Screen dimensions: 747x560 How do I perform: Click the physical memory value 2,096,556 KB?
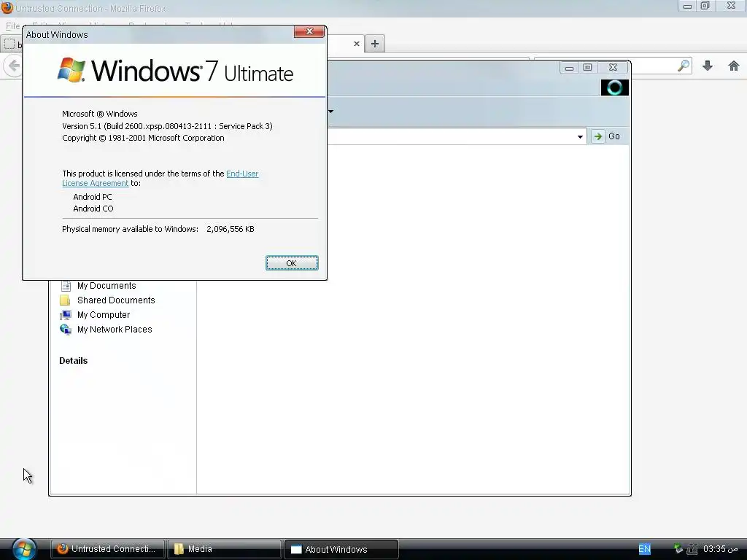coord(231,229)
